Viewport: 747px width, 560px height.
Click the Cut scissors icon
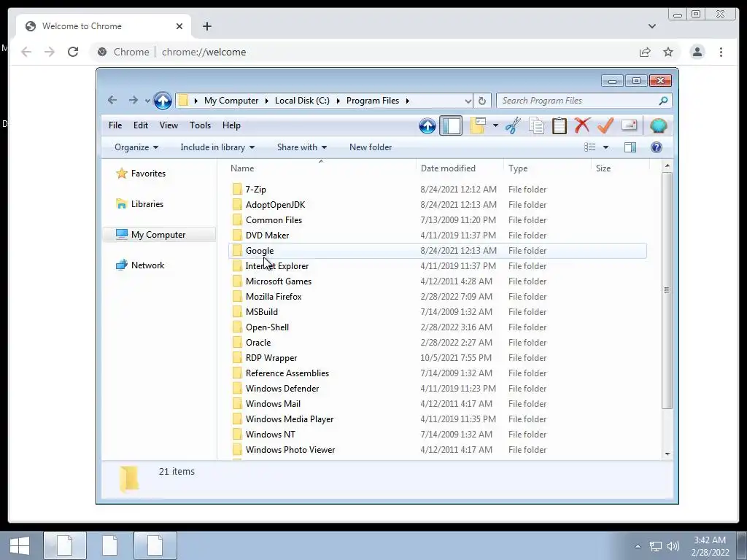pos(513,125)
